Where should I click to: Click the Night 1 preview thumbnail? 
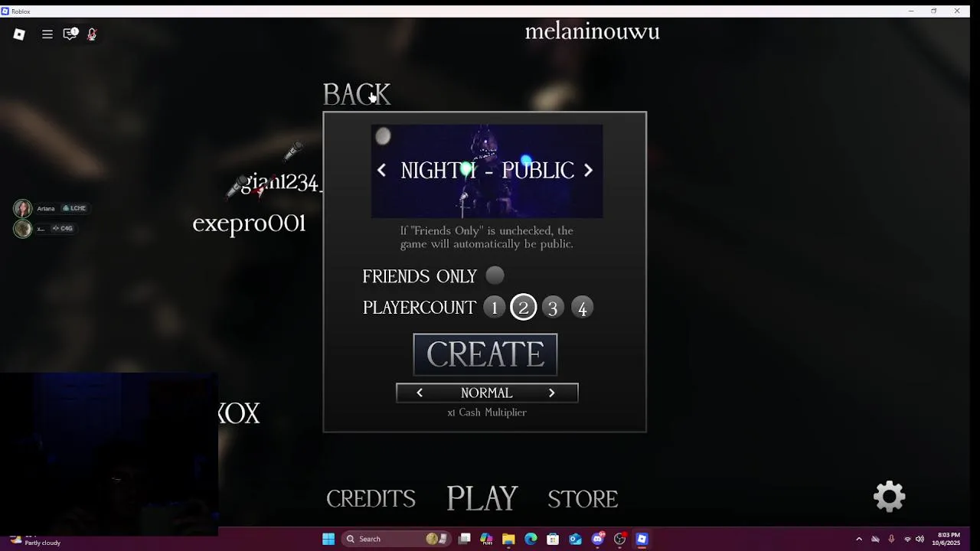[487, 171]
